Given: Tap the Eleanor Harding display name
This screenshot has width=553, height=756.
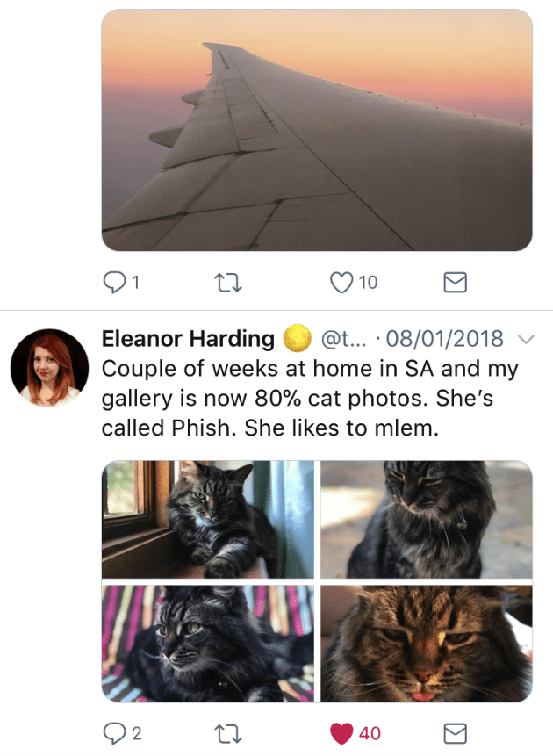Looking at the screenshot, I should click(x=188, y=338).
